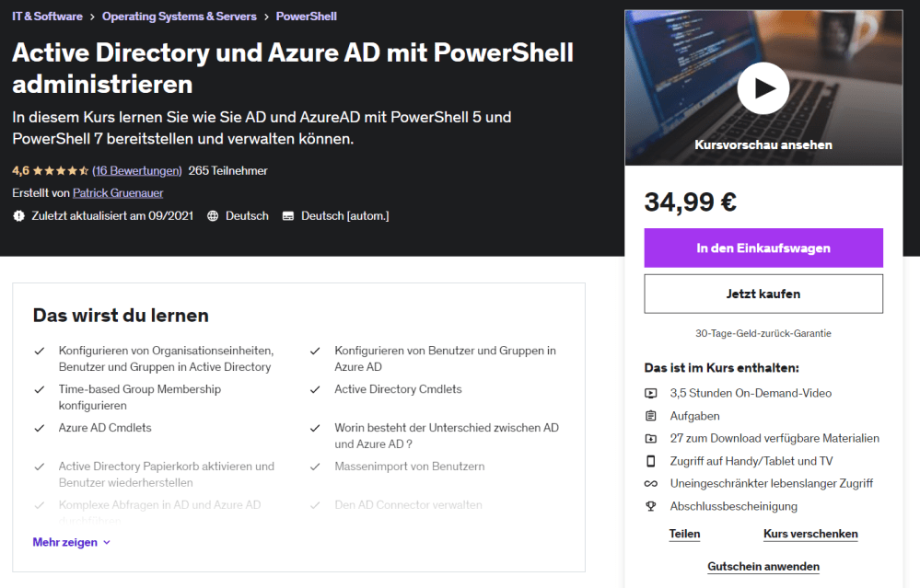Click the certificate trophy icon

[651, 506]
